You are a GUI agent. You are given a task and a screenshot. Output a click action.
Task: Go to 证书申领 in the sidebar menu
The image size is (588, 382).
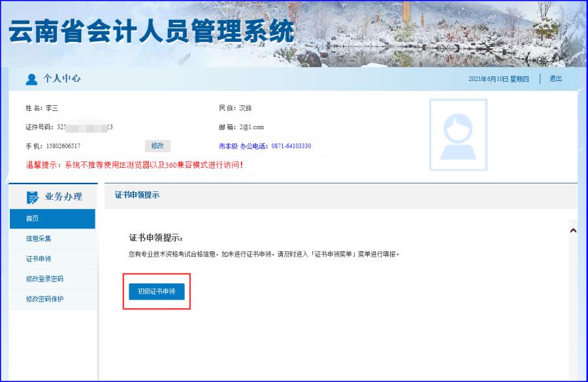tap(39, 259)
